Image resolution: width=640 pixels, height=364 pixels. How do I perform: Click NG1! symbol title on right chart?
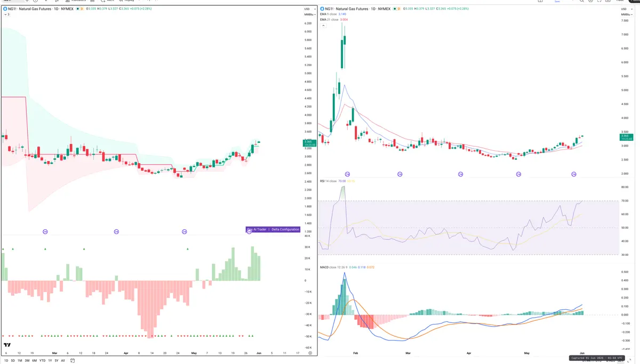click(x=358, y=9)
